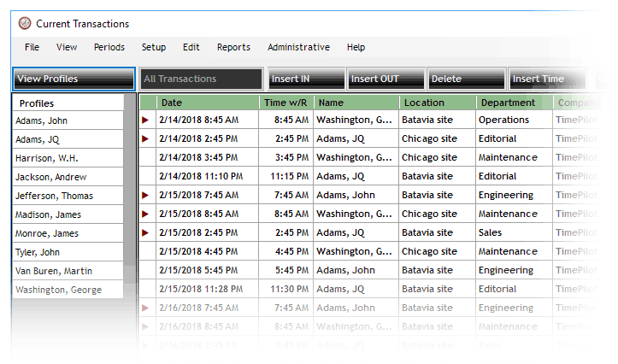Click the Profiles panel header

click(x=68, y=103)
